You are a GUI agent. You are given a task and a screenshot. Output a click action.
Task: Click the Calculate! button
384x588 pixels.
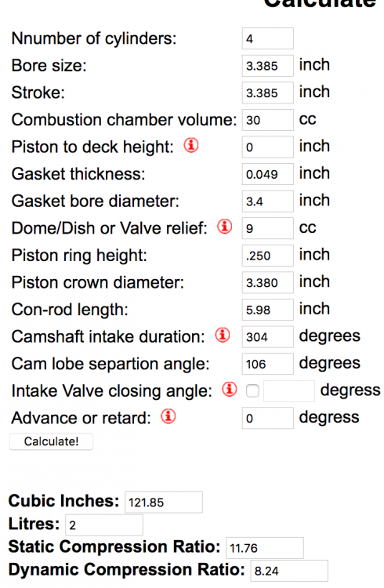tap(52, 441)
